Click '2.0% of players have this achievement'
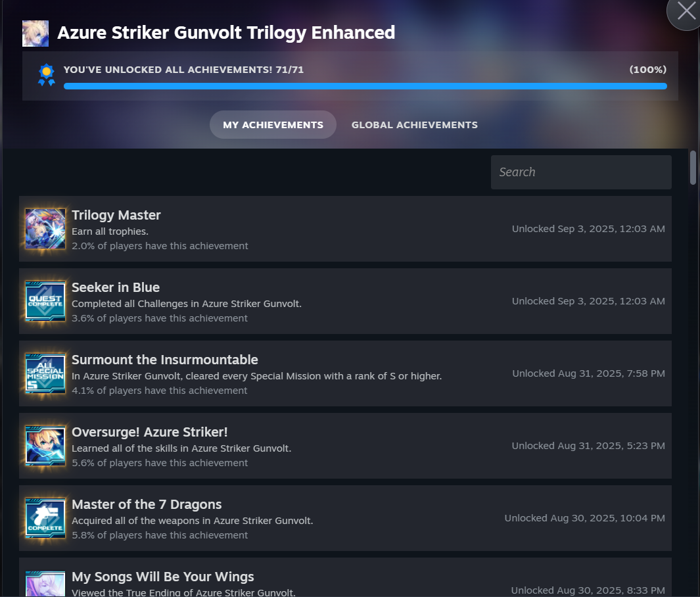This screenshot has height=597, width=700. coord(160,246)
